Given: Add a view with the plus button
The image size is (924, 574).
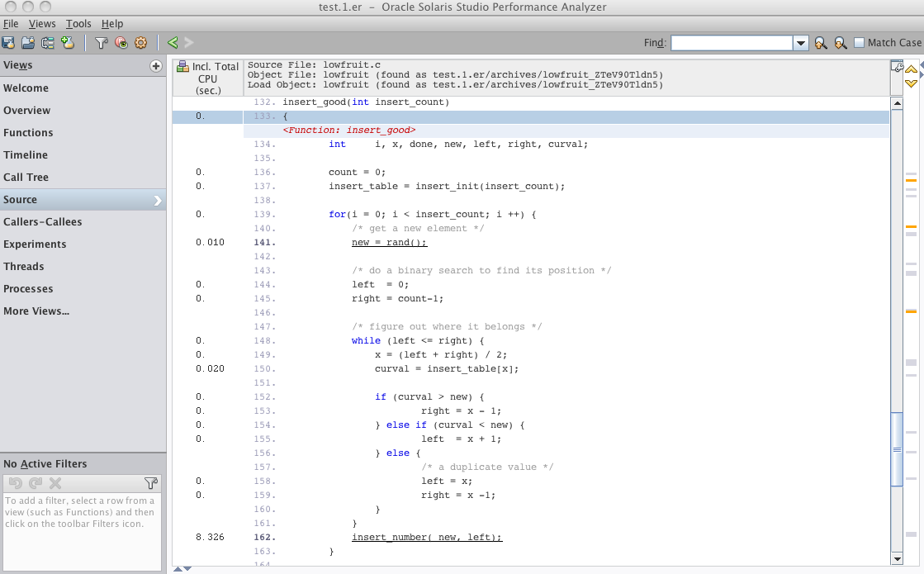Looking at the screenshot, I should (x=155, y=66).
